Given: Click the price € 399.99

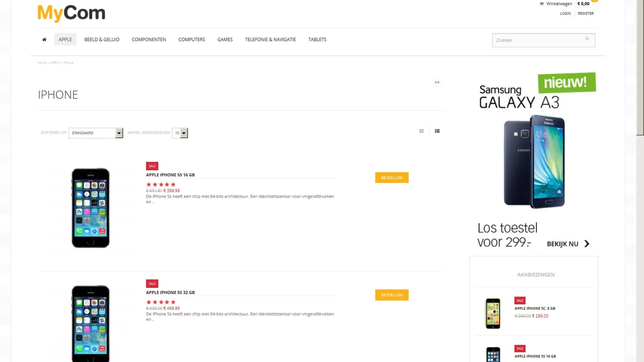Looking at the screenshot, I should [x=171, y=191].
